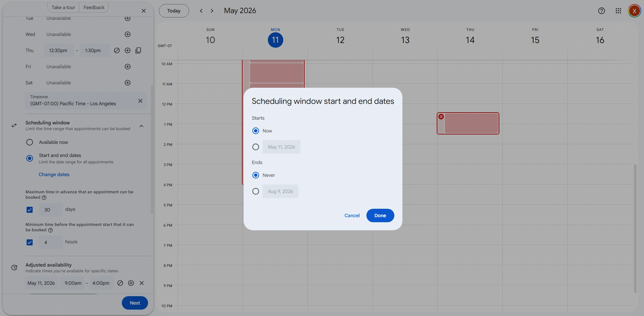This screenshot has width=644, height=316.
Task: Choose the Start and end dates radio
Action: (30, 158)
